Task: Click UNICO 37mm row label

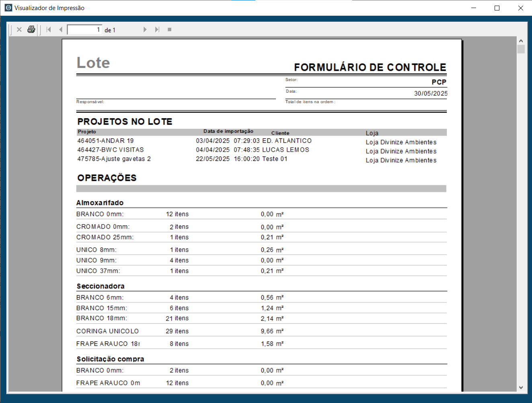Action: [x=98, y=271]
